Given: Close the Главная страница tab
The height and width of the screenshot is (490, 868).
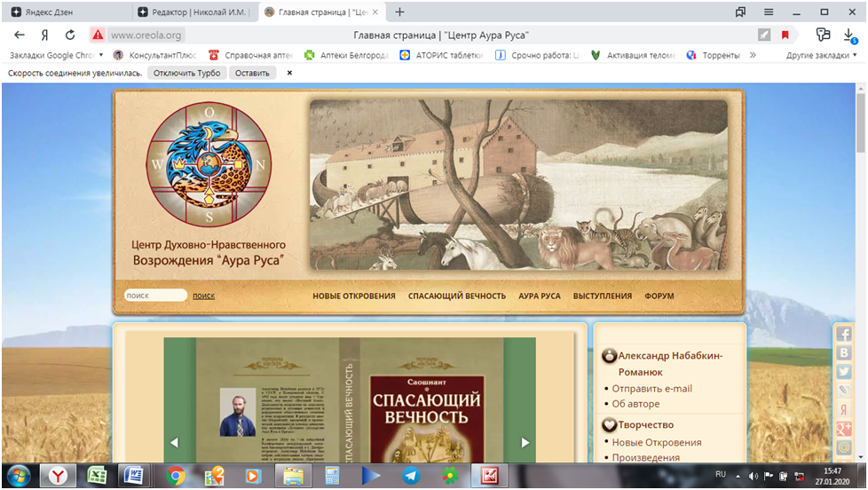Looking at the screenshot, I should coord(375,12).
